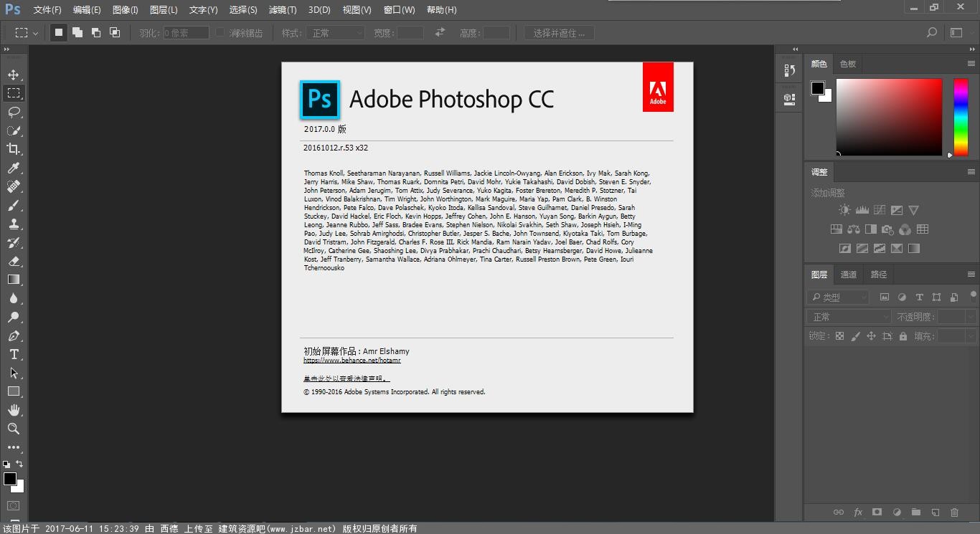
Task: Click the fx layer style button
Action: [x=858, y=512]
